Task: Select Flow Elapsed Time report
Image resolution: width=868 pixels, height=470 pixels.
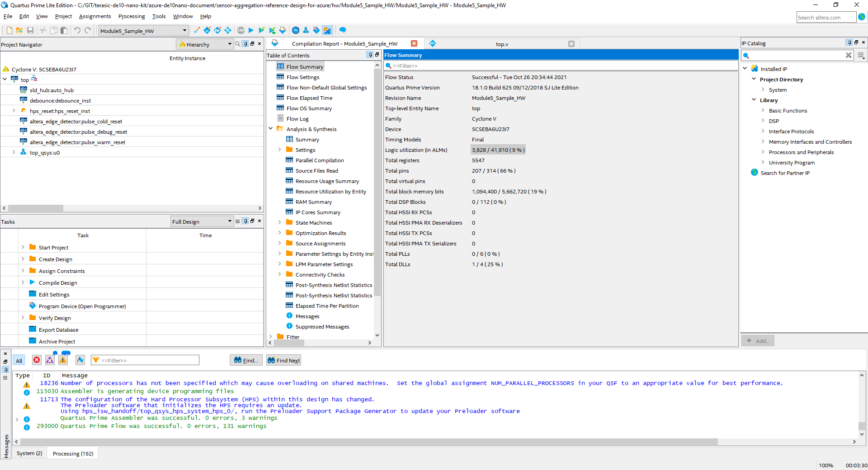Action: coord(309,98)
